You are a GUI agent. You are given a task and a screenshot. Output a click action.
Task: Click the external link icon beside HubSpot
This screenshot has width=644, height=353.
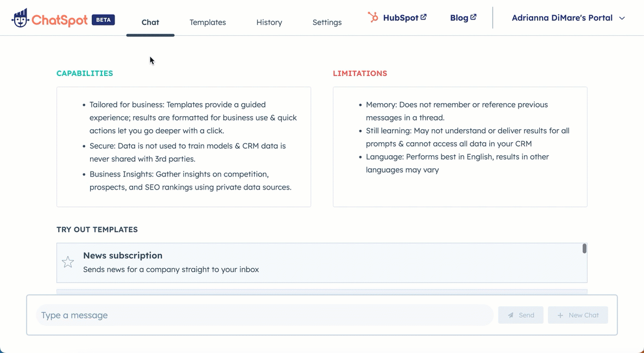coord(424,17)
